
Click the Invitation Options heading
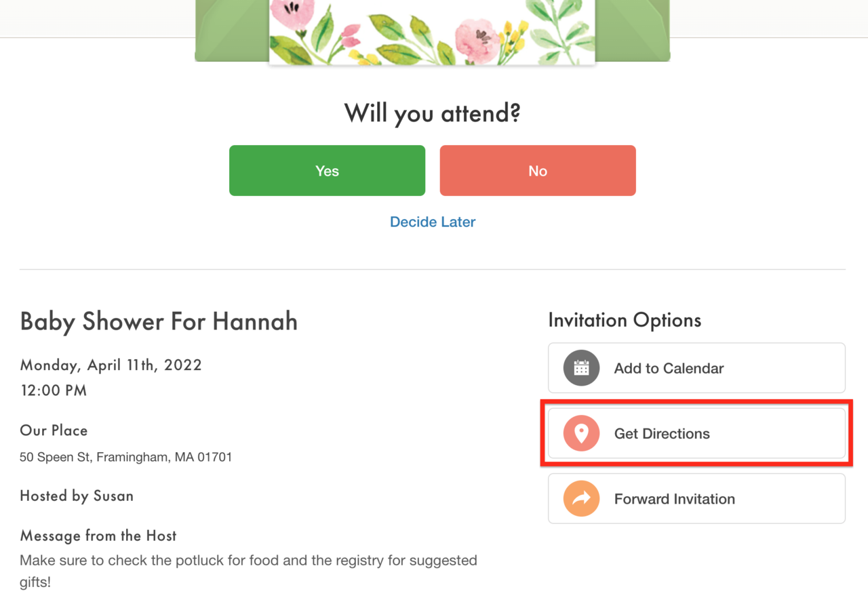tap(625, 320)
